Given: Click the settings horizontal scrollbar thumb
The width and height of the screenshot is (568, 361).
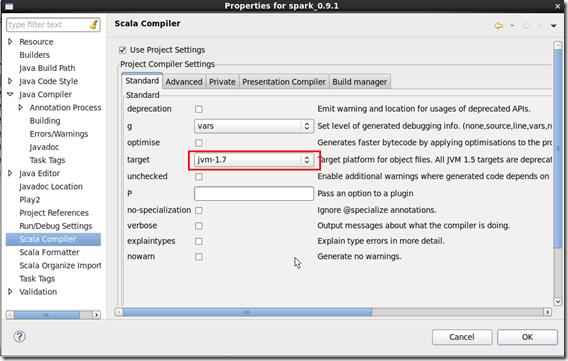Looking at the screenshot, I should coord(247,312).
